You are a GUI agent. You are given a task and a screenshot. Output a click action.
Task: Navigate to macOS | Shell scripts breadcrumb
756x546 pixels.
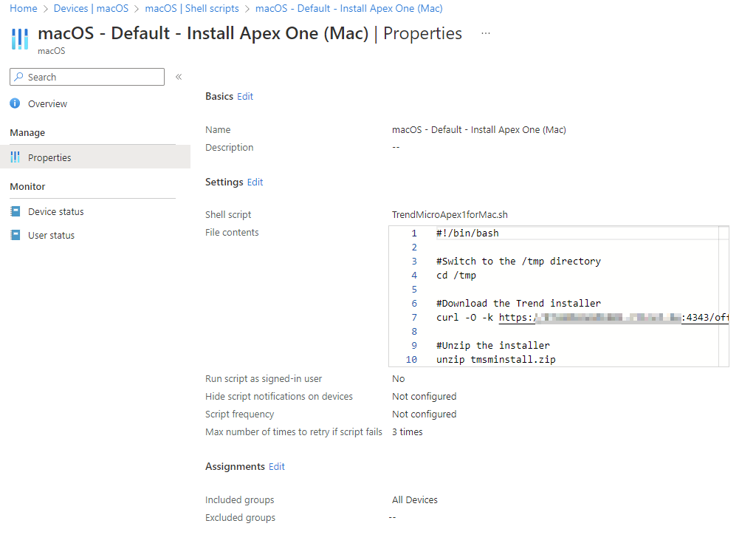(x=192, y=9)
